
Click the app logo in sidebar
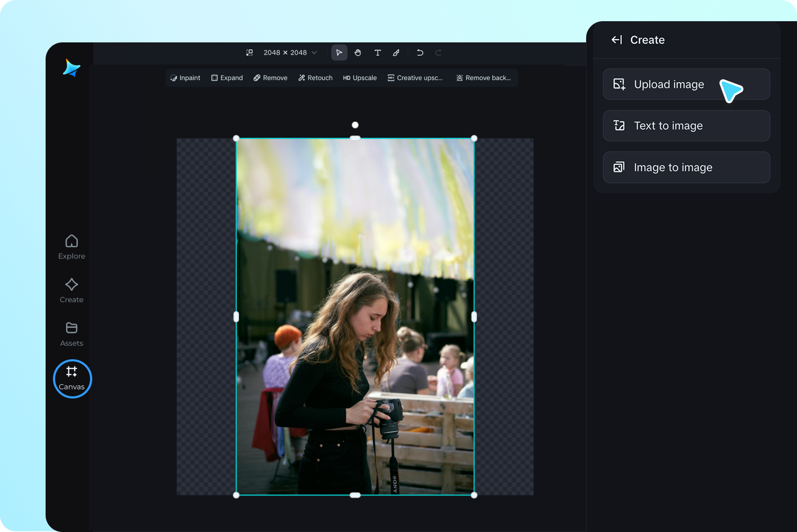click(72, 68)
